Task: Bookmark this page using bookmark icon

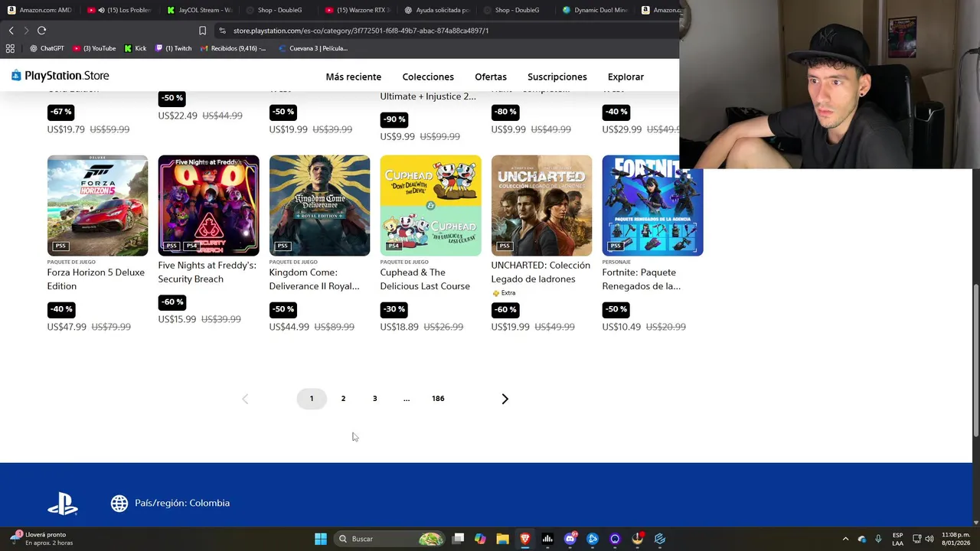Action: click(x=202, y=31)
